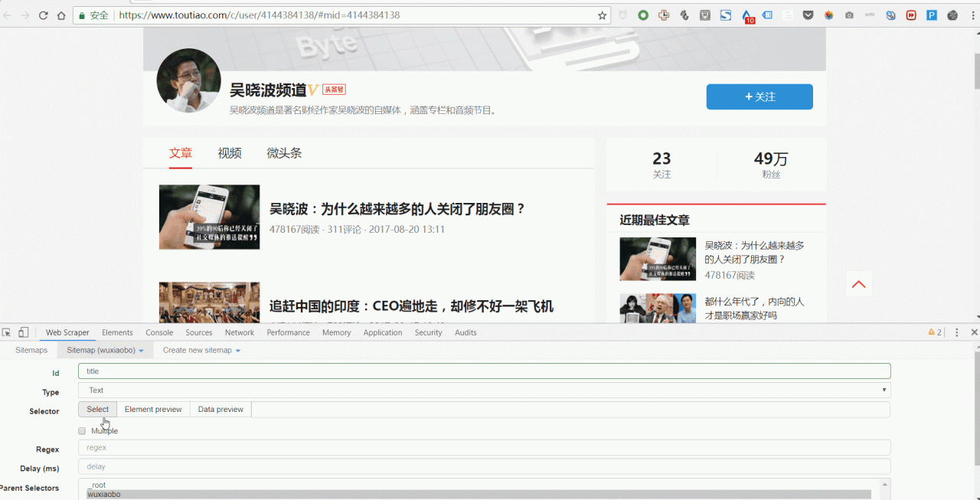980x500 pixels.
Task: Close the DevTools panel
Action: point(974,332)
